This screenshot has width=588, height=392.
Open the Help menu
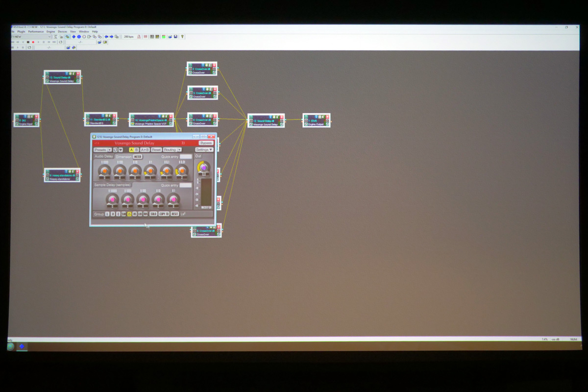click(x=95, y=31)
